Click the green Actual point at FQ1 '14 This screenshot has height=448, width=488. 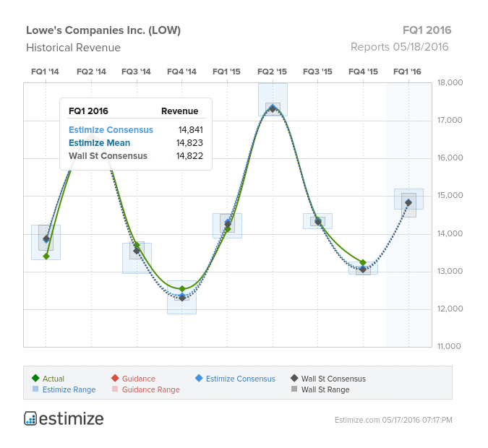click(46, 257)
